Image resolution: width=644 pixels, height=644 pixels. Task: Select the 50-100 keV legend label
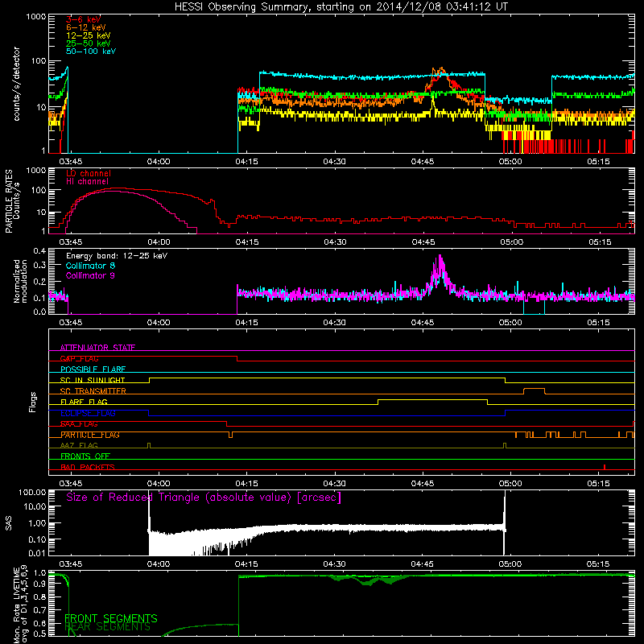point(90,52)
